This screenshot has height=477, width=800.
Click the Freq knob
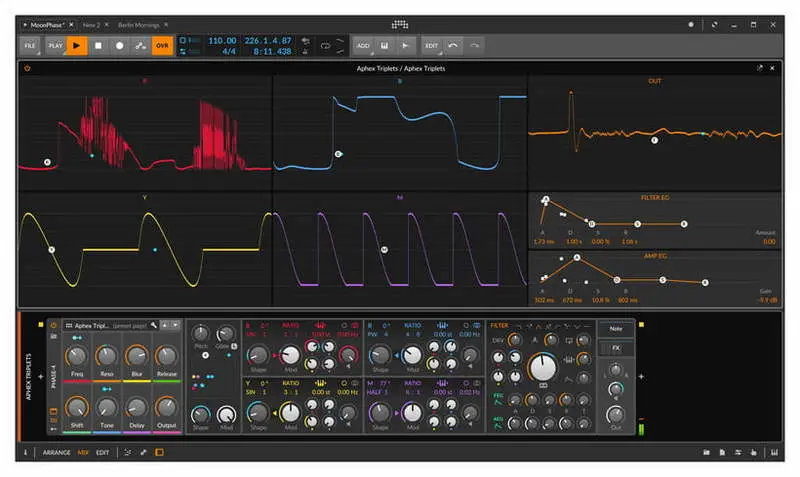coord(77,356)
